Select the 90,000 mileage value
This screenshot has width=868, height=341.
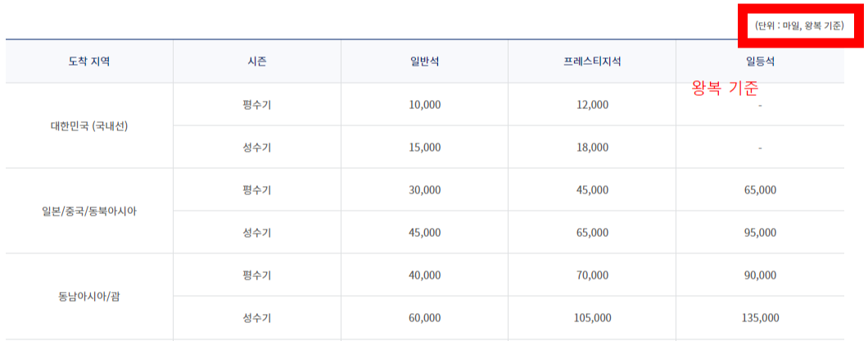click(760, 275)
